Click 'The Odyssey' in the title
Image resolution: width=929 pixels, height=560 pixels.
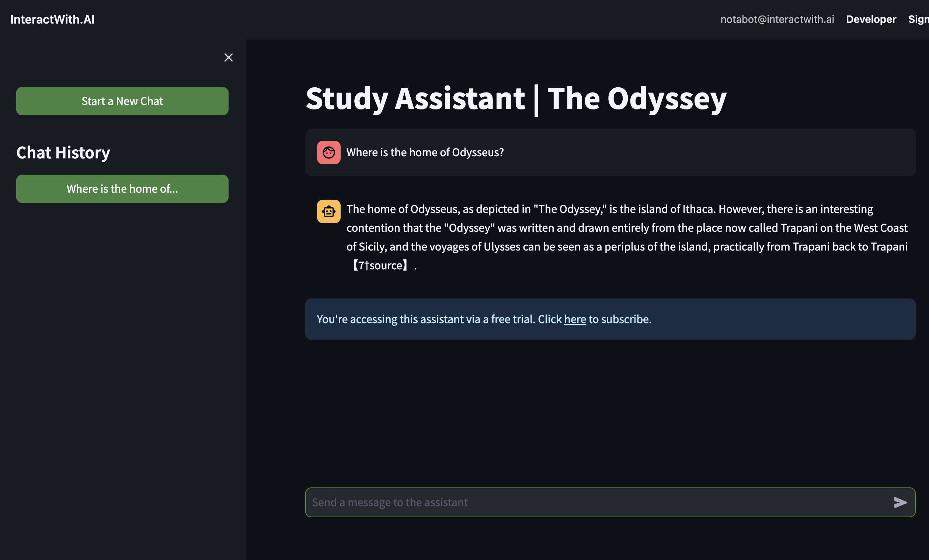(636, 99)
